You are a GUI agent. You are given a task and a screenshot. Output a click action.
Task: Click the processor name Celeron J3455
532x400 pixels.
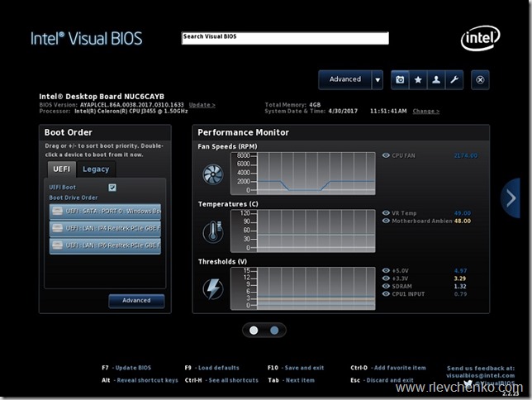click(x=131, y=111)
